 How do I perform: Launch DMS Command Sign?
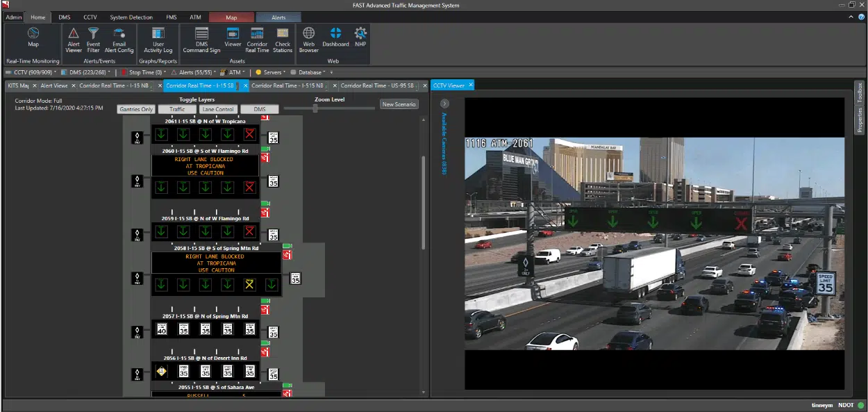[x=201, y=39]
